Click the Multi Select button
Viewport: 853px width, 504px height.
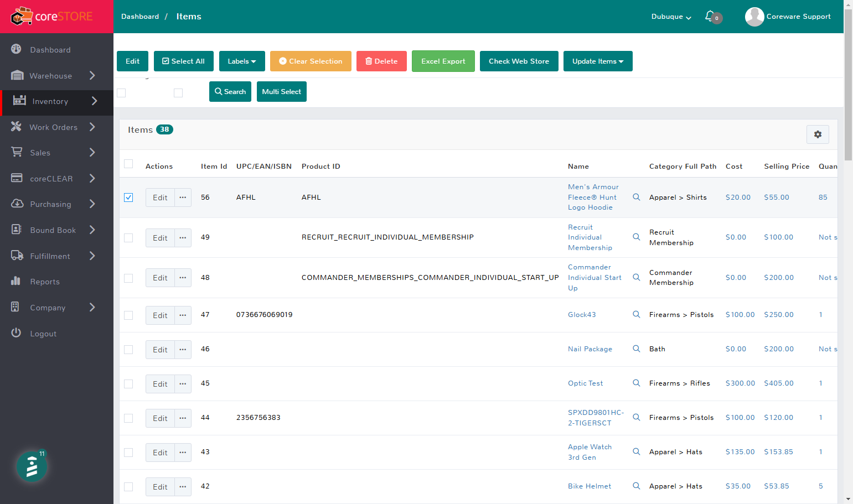tap(282, 92)
